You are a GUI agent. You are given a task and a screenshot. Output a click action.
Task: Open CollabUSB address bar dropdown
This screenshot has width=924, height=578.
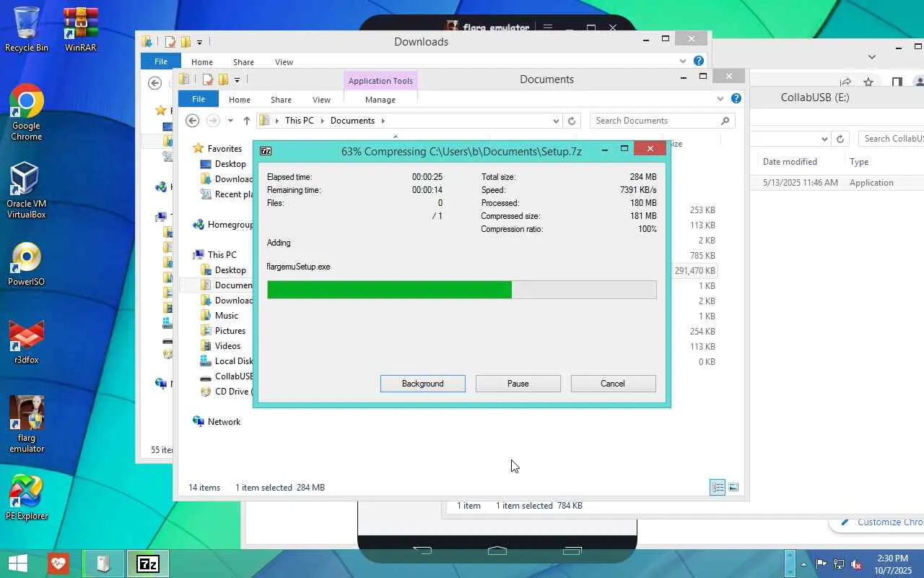(824, 139)
